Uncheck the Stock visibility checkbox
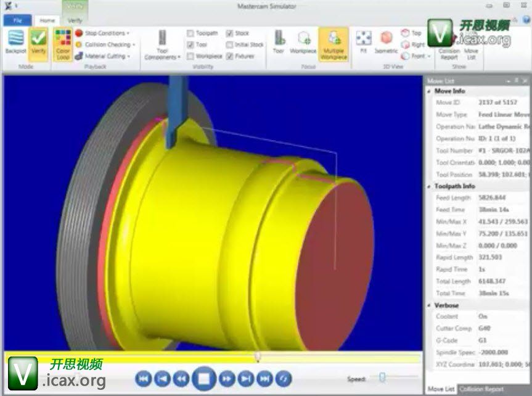 tap(229, 33)
